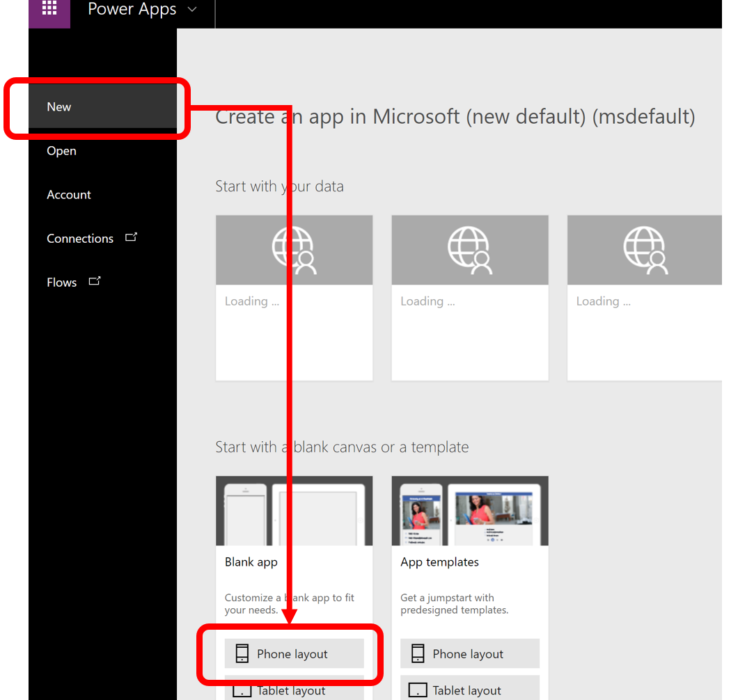Click the phone icon in App templates Phone layout
Image resolution: width=738 pixels, height=700 pixels.
pyautogui.click(x=418, y=653)
